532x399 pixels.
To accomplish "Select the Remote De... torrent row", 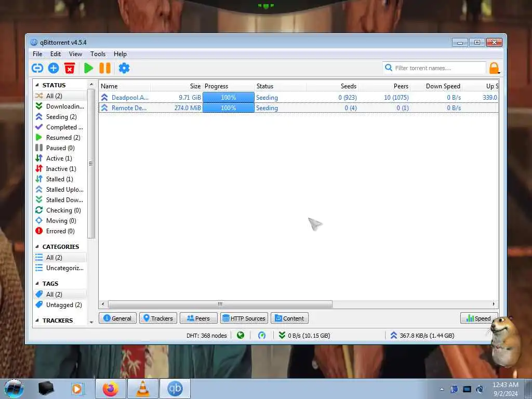I will pos(298,108).
